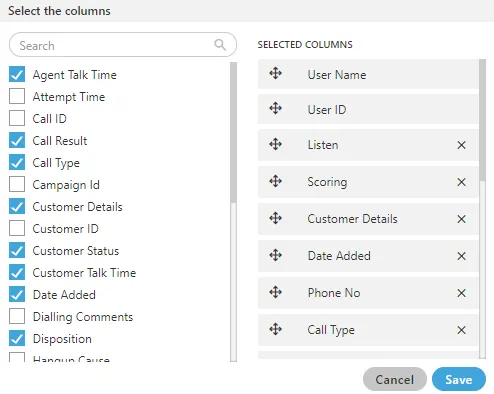Screen dimensions: 494x394
Task: Click move handle for selected Call Type
Action: pos(276,329)
